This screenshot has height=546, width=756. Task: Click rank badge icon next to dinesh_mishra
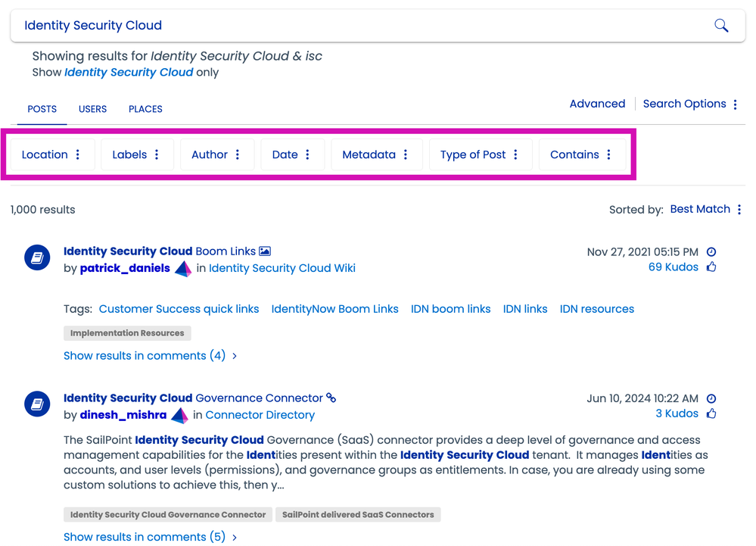click(x=179, y=416)
